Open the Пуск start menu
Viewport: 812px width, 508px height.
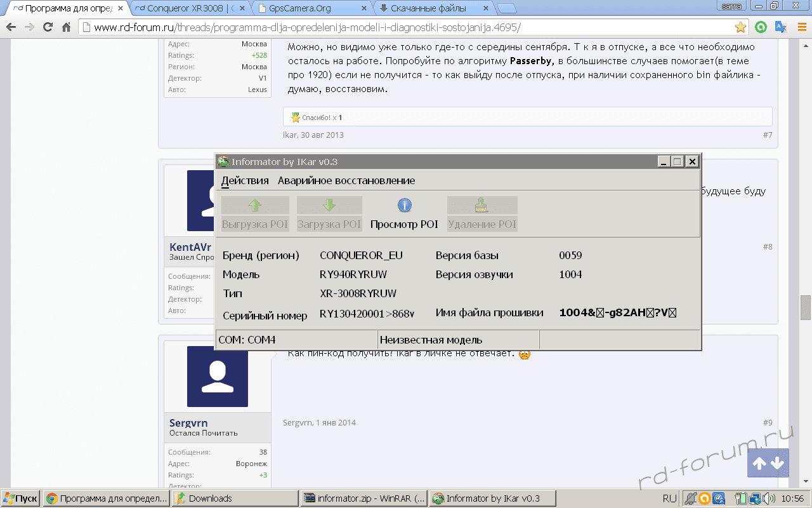tap(20, 498)
